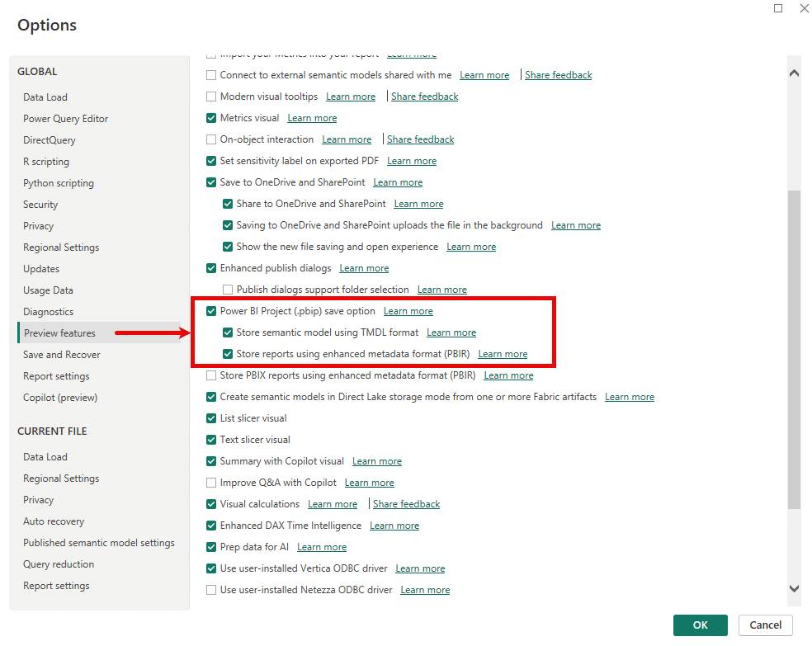Open Learn more for TMDL format
Screen dimensions: 812x646
451,332
